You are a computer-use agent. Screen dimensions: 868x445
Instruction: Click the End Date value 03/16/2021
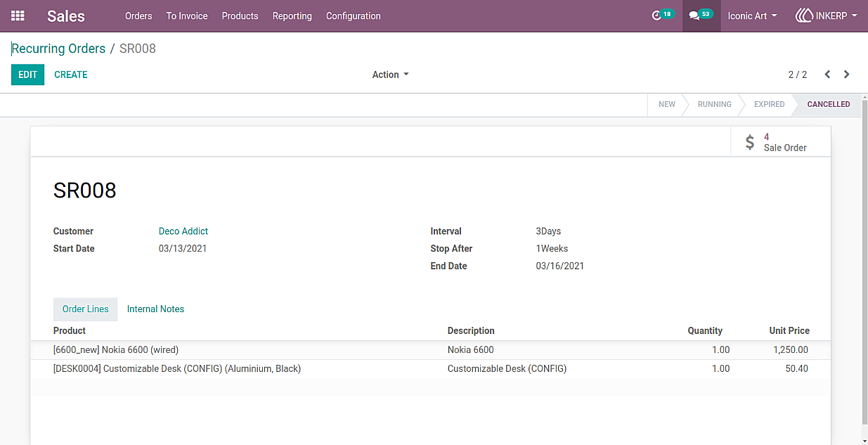coord(560,266)
